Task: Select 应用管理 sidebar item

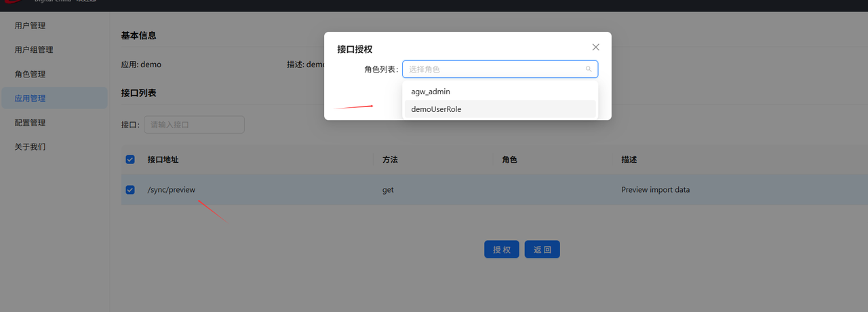Action: tap(30, 98)
